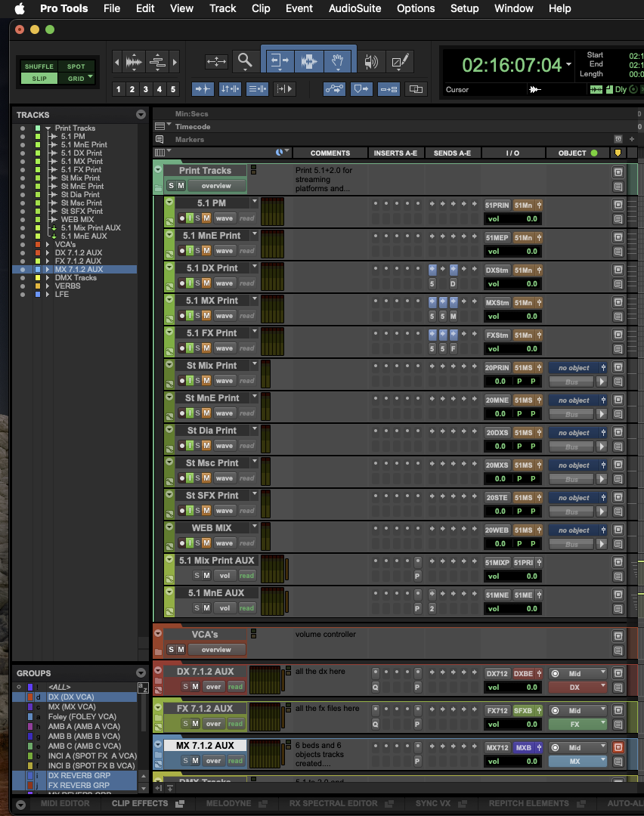The height and width of the screenshot is (816, 644).
Task: Select the Trim tool
Action: tap(280, 61)
